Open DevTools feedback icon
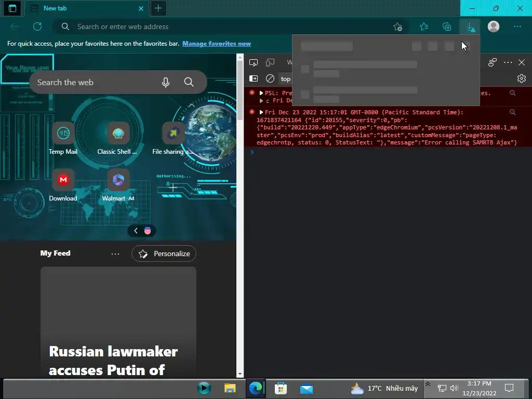The height and width of the screenshot is (399, 532). point(493,62)
